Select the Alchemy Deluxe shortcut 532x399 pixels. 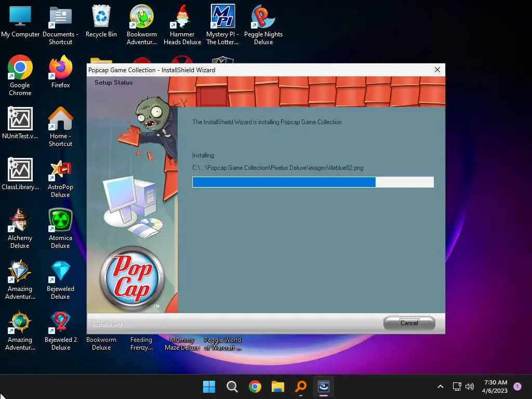20,229
